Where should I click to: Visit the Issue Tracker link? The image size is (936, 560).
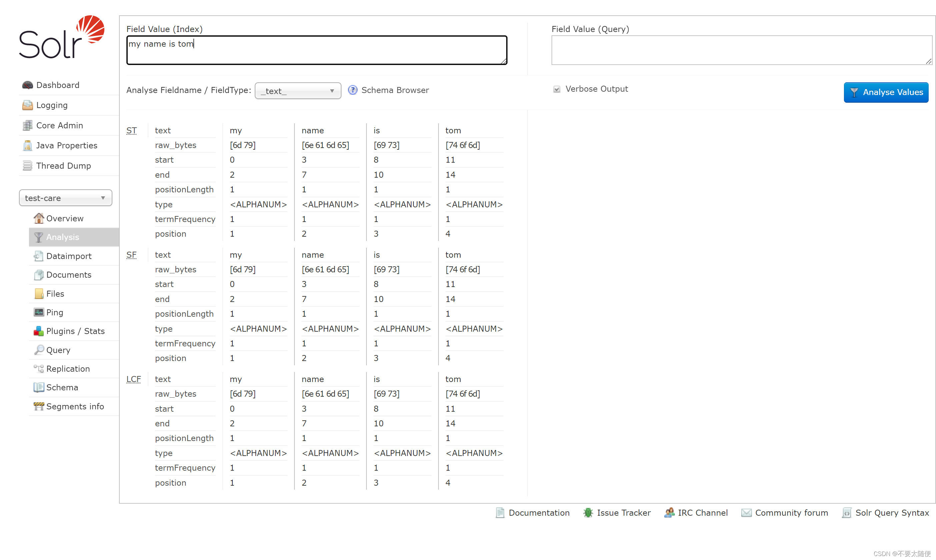pyautogui.click(x=624, y=513)
